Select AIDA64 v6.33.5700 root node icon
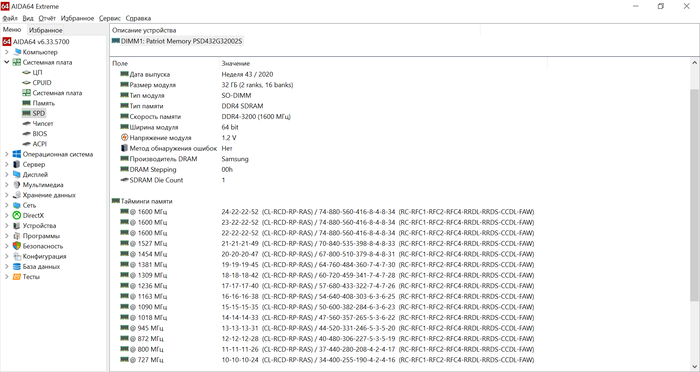This screenshot has height=372, width=700. 6,42
